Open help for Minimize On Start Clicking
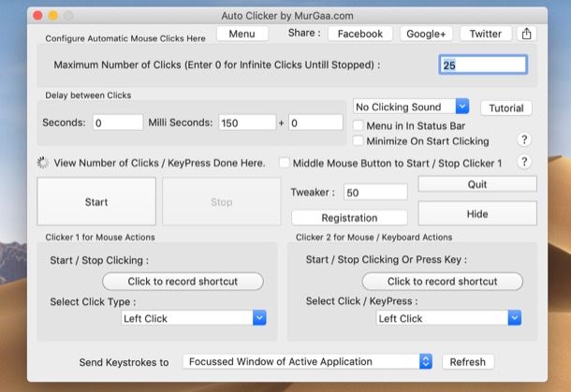 click(524, 139)
